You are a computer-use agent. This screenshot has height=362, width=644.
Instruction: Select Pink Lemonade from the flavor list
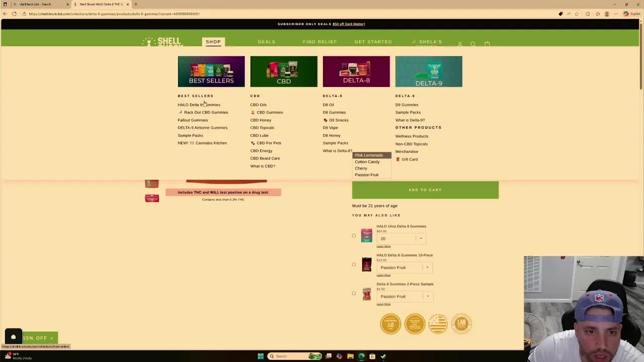[x=372, y=155]
